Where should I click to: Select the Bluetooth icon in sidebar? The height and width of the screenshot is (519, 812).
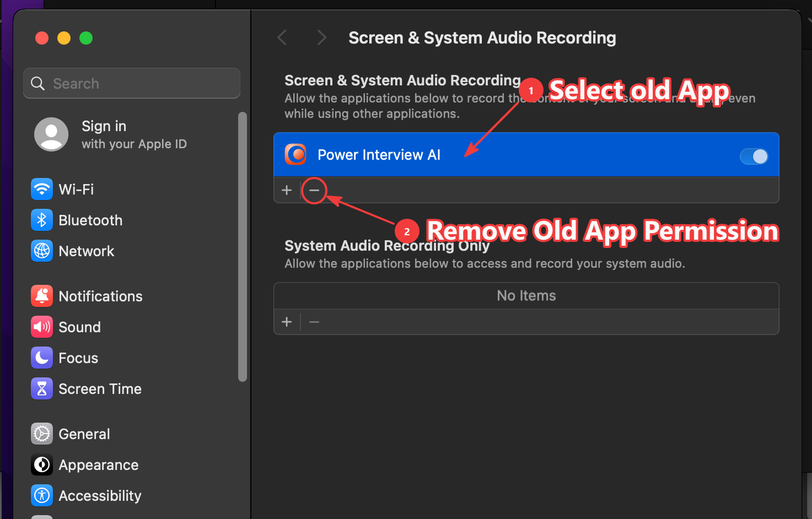(42, 220)
